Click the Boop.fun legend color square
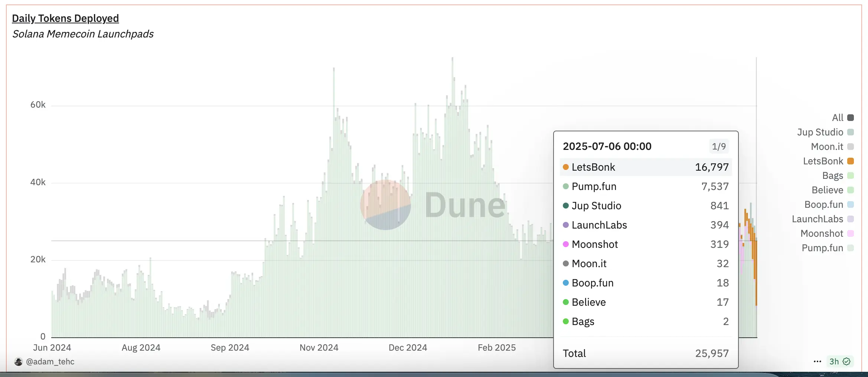 click(851, 204)
